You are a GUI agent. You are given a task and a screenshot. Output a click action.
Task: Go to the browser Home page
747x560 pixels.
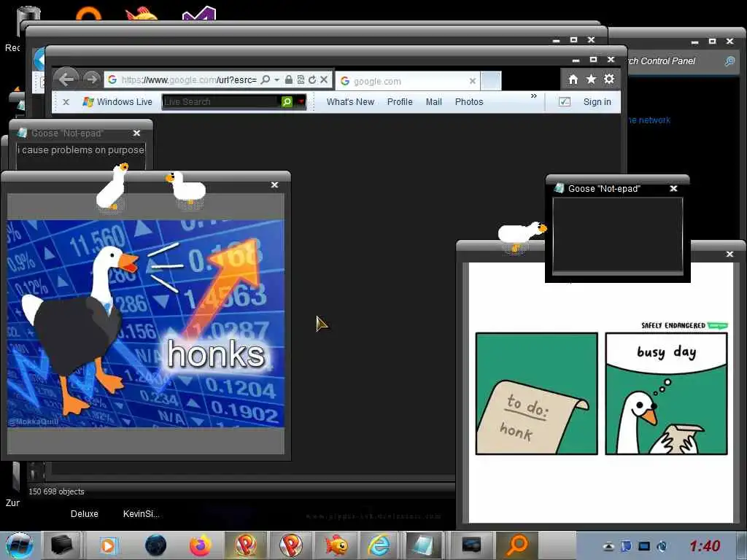[x=573, y=79]
